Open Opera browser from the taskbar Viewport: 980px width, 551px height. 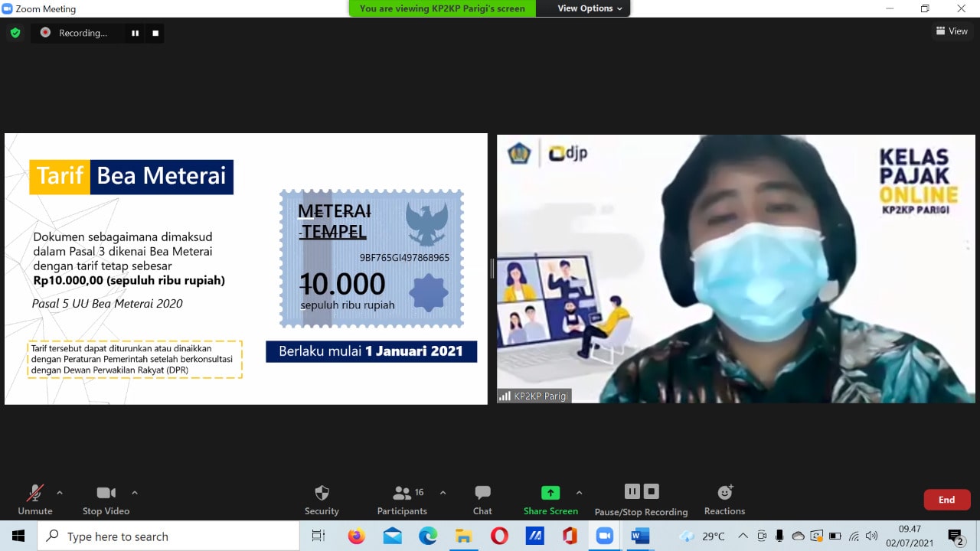(499, 536)
